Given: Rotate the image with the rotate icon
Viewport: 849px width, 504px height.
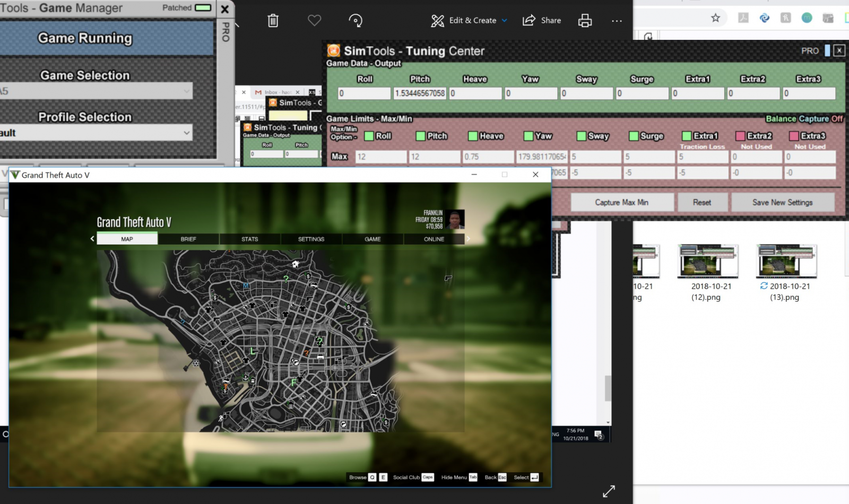Looking at the screenshot, I should (356, 21).
